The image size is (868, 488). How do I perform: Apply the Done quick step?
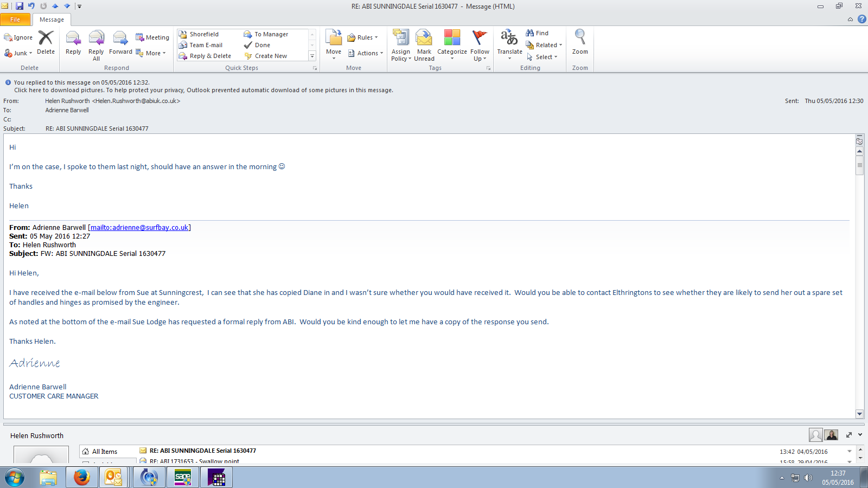(257, 45)
